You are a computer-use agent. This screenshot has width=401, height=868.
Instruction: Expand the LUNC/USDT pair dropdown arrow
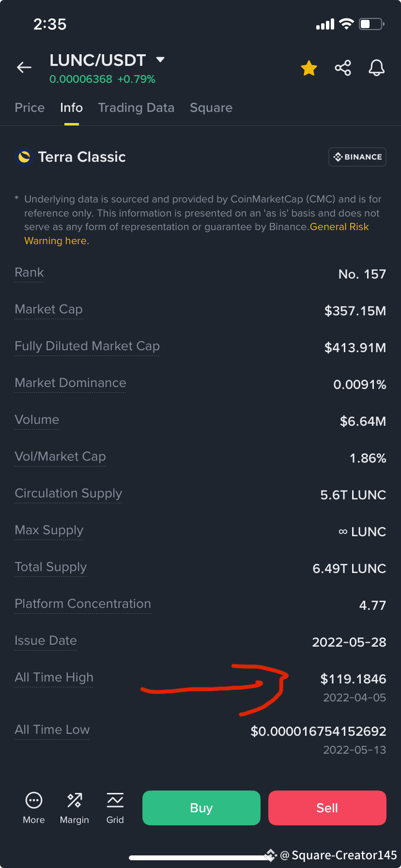pyautogui.click(x=160, y=60)
